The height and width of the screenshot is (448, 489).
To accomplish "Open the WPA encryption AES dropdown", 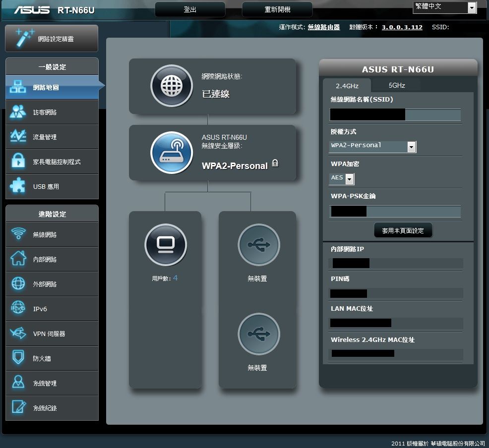I will [x=342, y=179].
